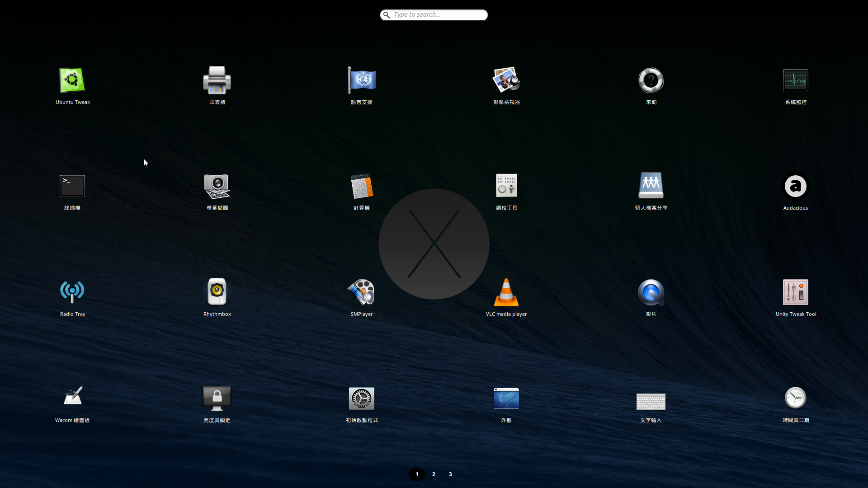Open the help (求助) lifebuoy icon
Screen dimensions: 868x488
(651, 80)
